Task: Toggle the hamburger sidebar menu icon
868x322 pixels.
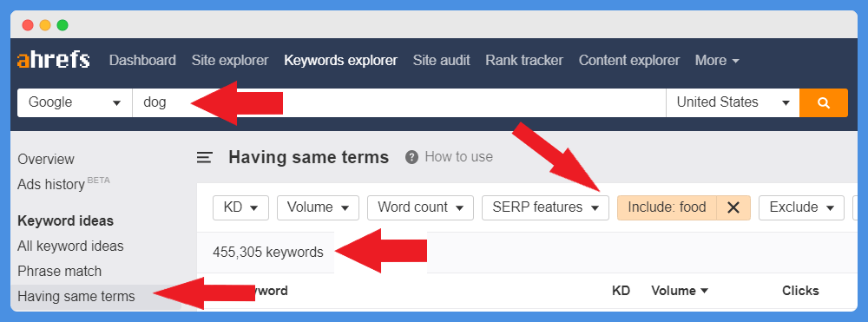Action: tap(205, 158)
